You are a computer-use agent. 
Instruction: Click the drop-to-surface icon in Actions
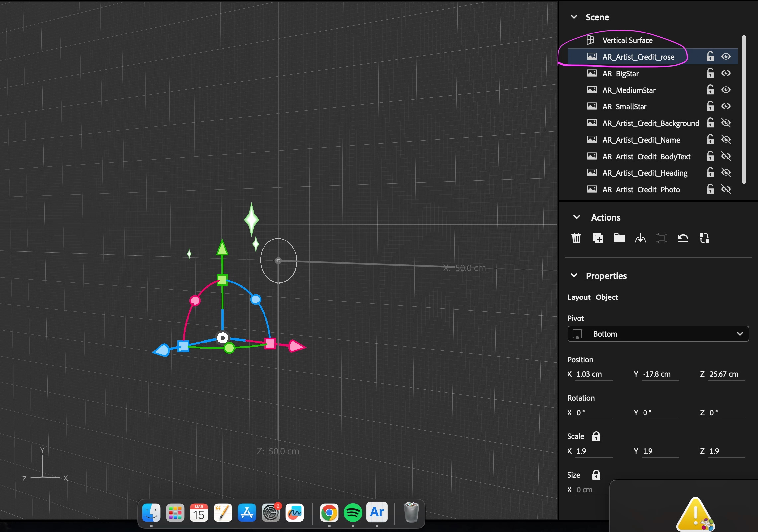[x=640, y=238]
